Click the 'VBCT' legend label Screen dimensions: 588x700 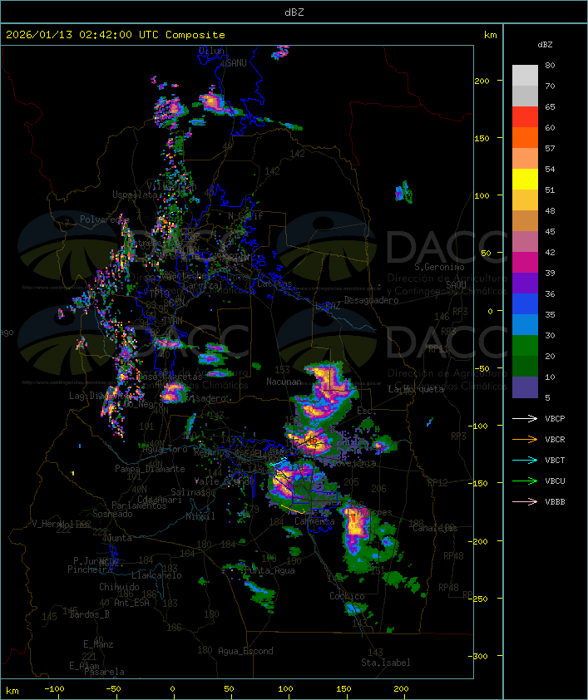click(555, 461)
